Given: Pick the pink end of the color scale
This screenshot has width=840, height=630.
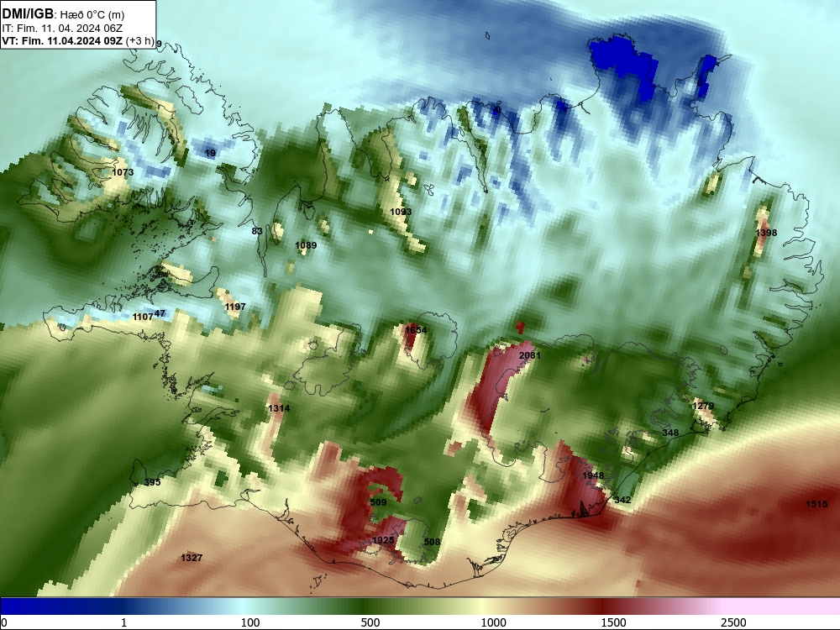Looking at the screenshot, I should pos(782,606).
